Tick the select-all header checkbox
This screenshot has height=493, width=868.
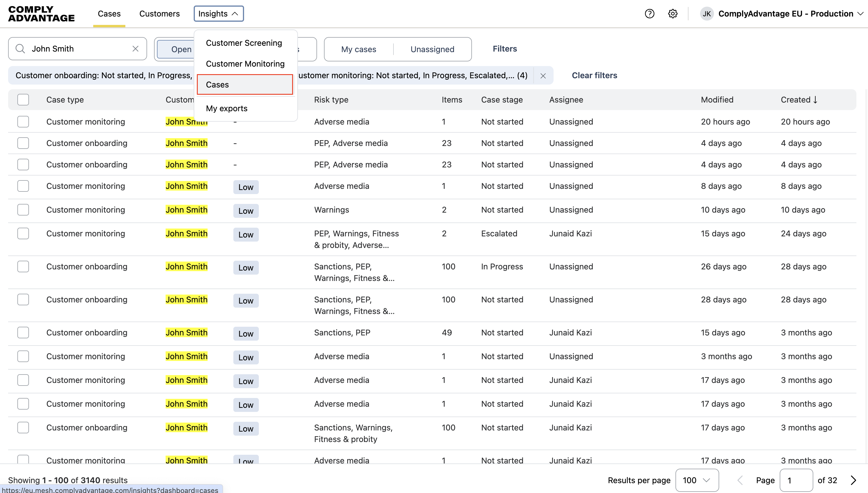click(23, 100)
